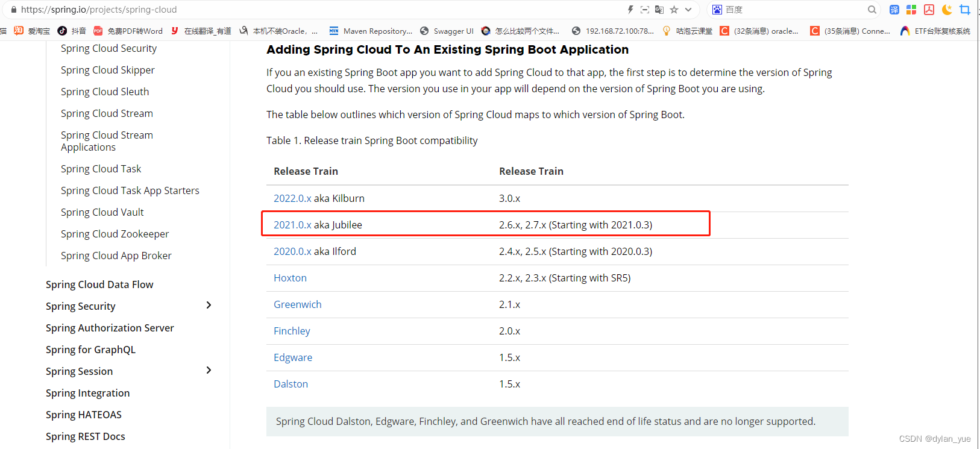The height and width of the screenshot is (449, 980).
Task: Open Spring Cloud Skipper in sidebar
Action: click(x=108, y=70)
